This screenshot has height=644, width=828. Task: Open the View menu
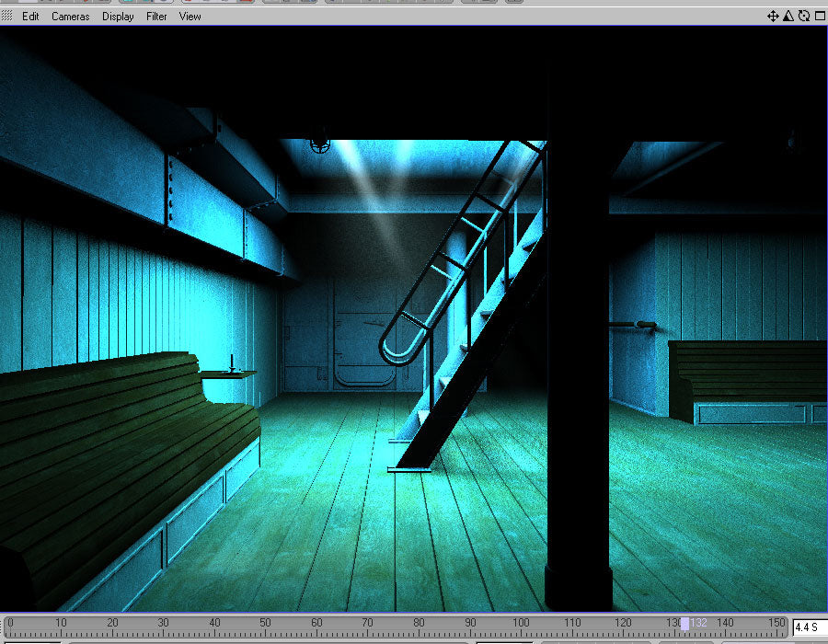[x=190, y=16]
